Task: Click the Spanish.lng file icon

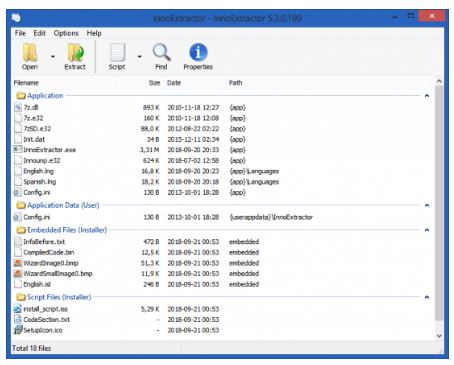Action: coord(18,182)
